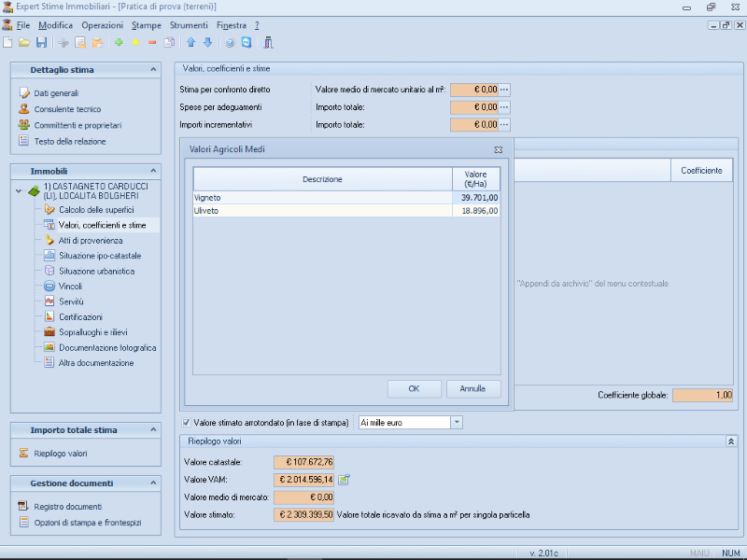Open Situazione ipo-catastale

100,256
